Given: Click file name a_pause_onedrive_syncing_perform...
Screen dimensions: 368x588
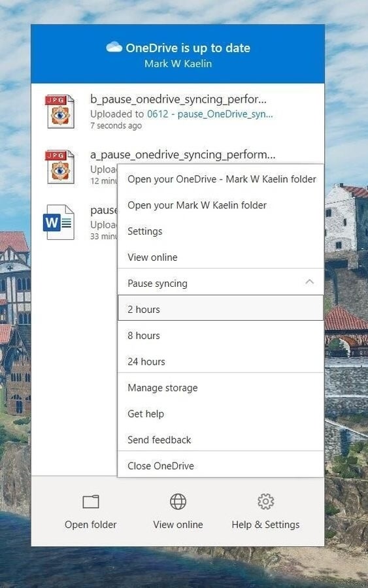Looking at the screenshot, I should point(182,155).
